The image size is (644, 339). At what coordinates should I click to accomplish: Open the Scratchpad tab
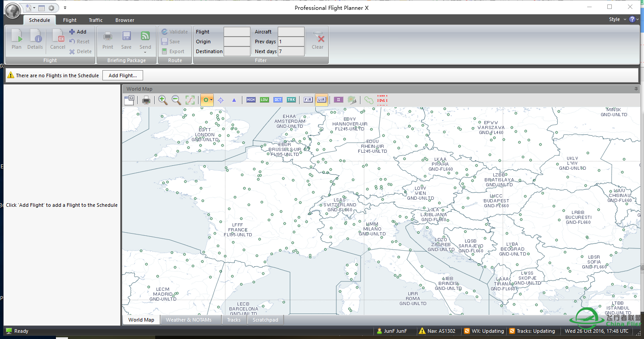[x=265, y=320]
